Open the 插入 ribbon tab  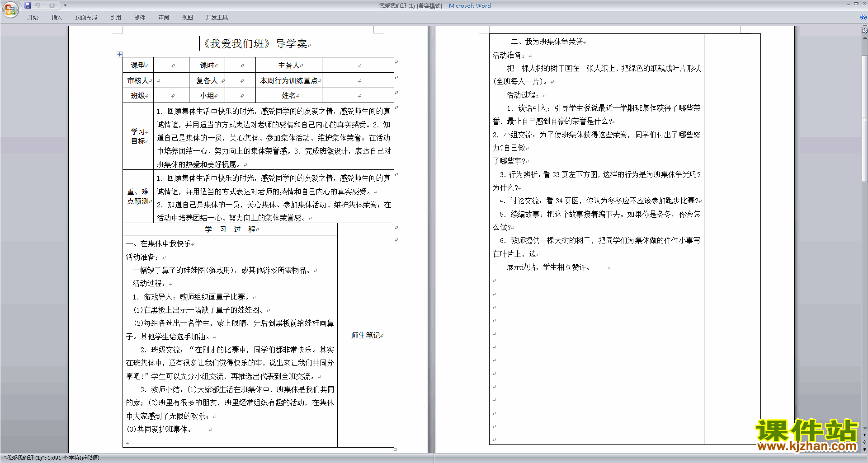[x=57, y=17]
